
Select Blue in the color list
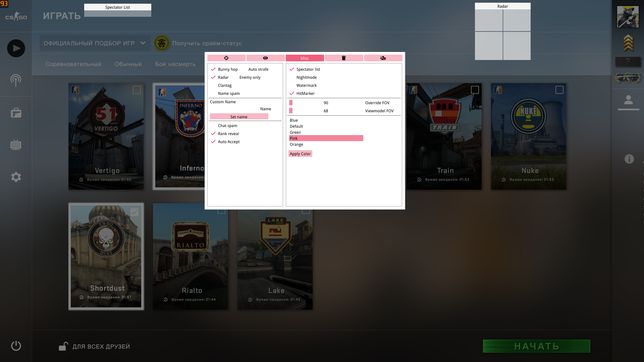pos(294,120)
